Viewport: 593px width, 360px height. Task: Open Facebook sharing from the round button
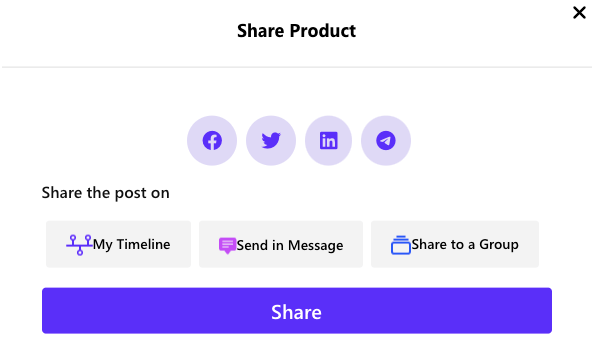pyautogui.click(x=212, y=141)
